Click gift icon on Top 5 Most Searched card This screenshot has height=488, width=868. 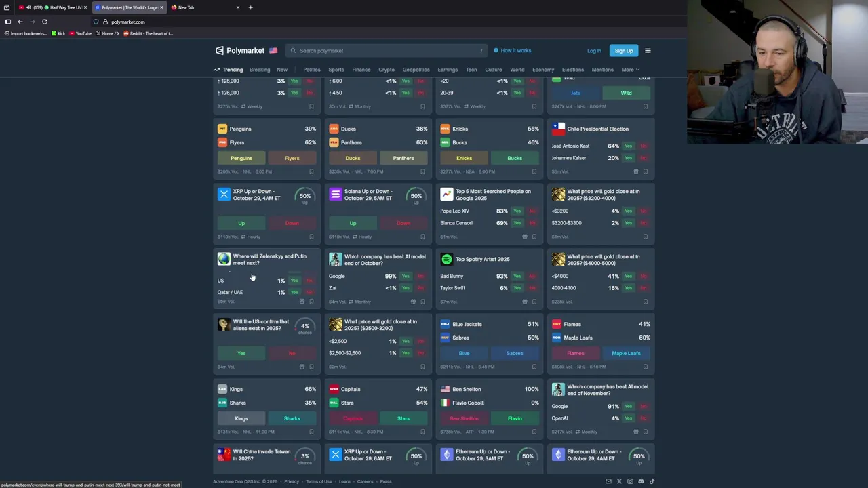(x=524, y=237)
